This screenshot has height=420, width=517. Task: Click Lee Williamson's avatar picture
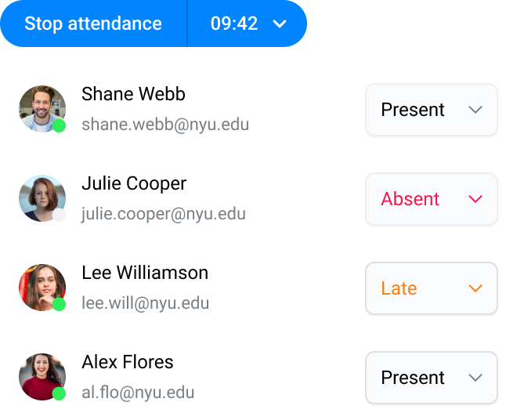(42, 288)
